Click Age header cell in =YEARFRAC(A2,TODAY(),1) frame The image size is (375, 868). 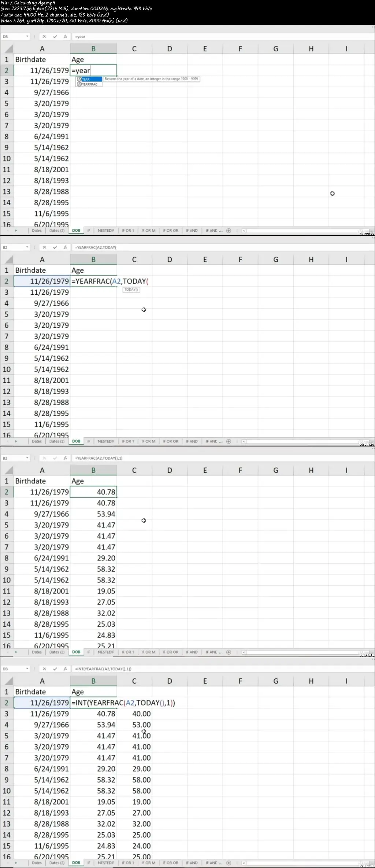pyautogui.click(x=93, y=481)
